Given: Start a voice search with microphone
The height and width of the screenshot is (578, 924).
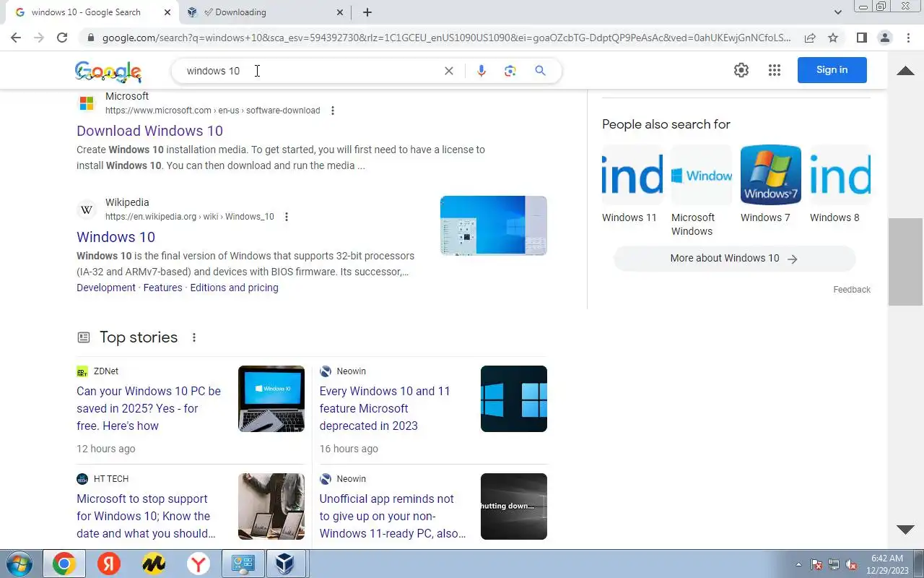Looking at the screenshot, I should [481, 71].
